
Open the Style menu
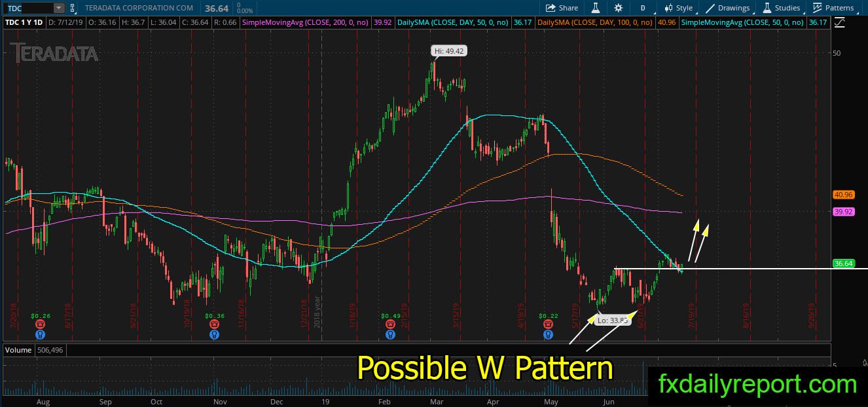tap(679, 8)
